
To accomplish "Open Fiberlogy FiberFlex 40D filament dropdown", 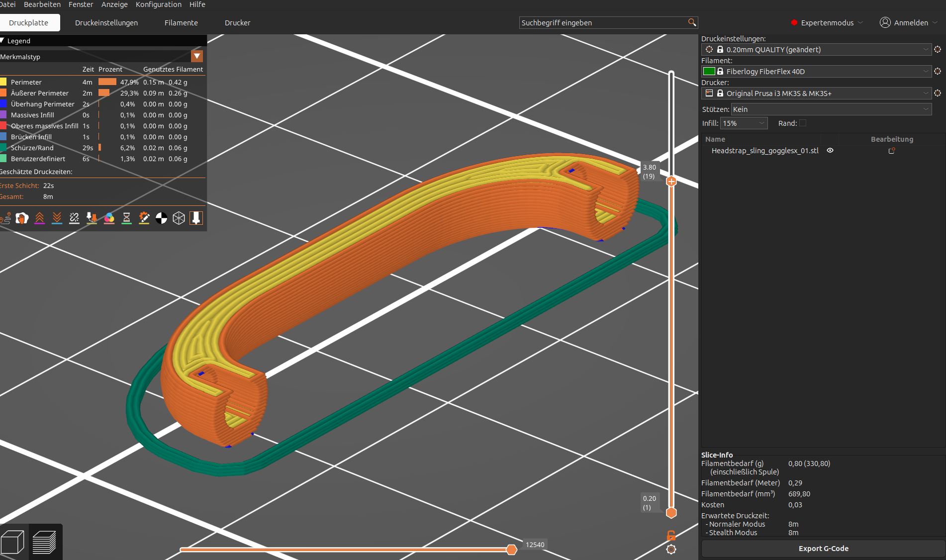I will point(816,71).
